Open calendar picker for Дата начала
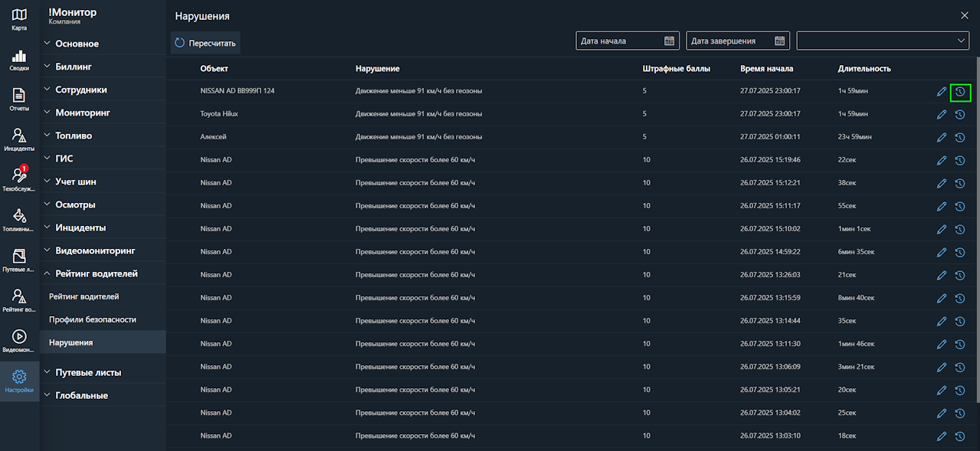 point(669,41)
